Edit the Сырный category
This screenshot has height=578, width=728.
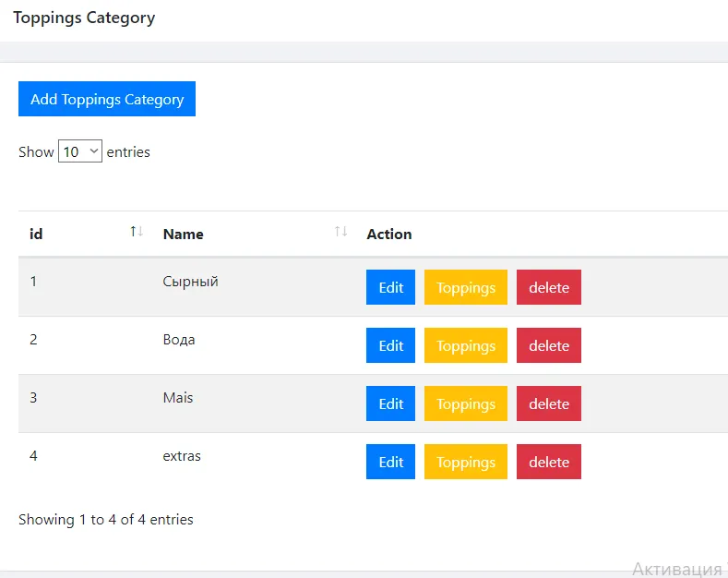coord(390,287)
